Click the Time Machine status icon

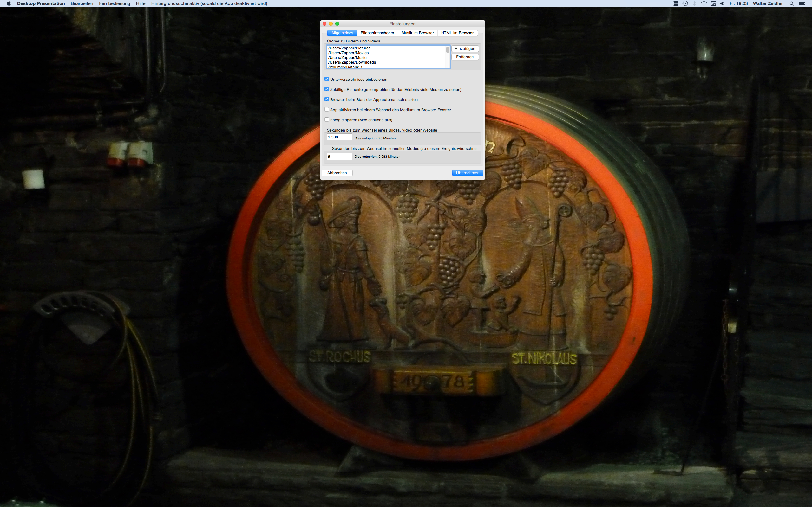point(685,3)
